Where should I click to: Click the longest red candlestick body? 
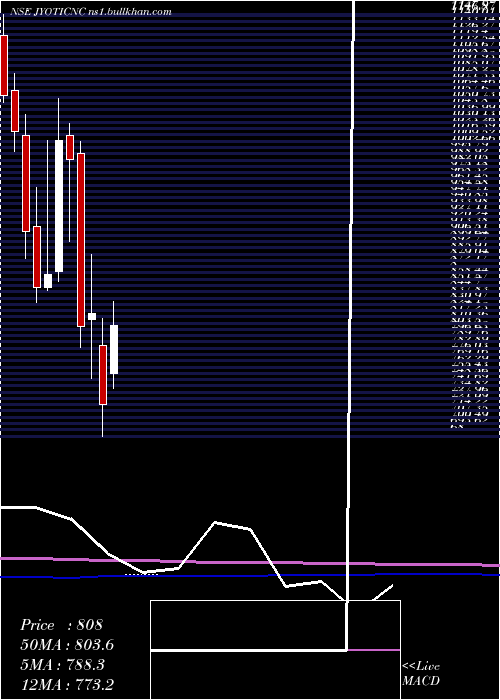point(81,240)
